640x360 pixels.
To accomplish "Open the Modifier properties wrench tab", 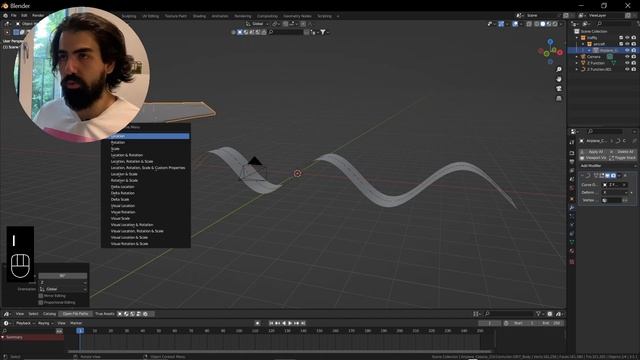I will click(x=572, y=208).
